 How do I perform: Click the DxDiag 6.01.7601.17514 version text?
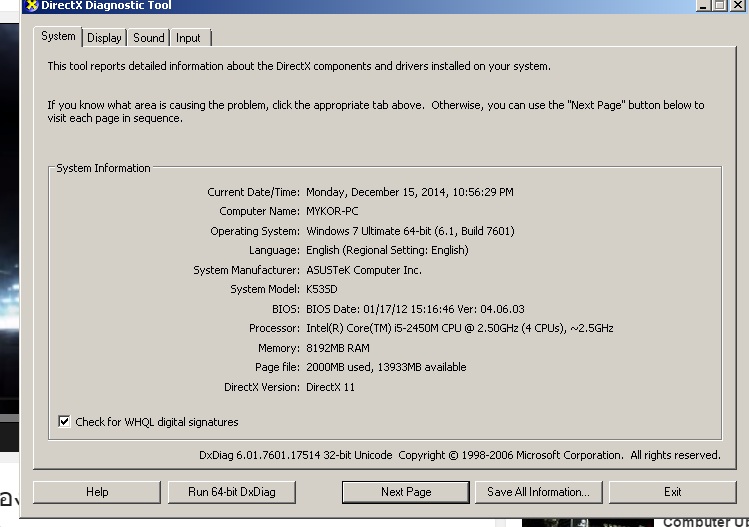pos(296,455)
